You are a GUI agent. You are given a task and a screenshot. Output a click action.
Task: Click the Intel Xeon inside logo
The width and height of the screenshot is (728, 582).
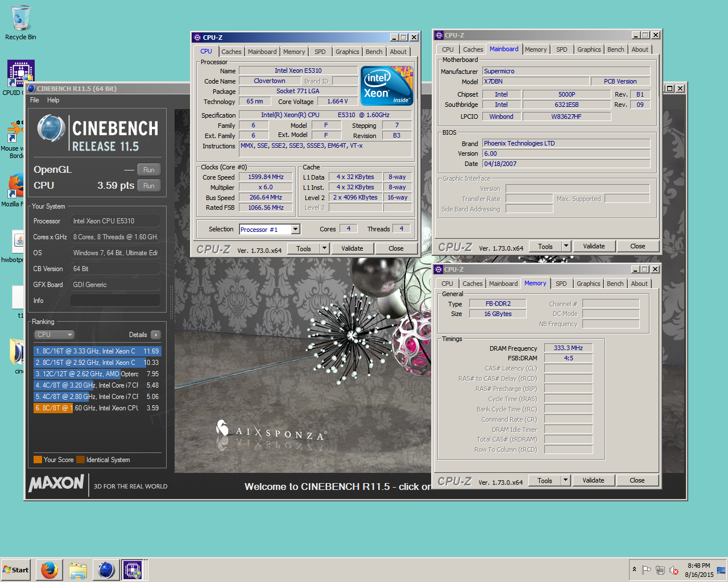[387, 86]
